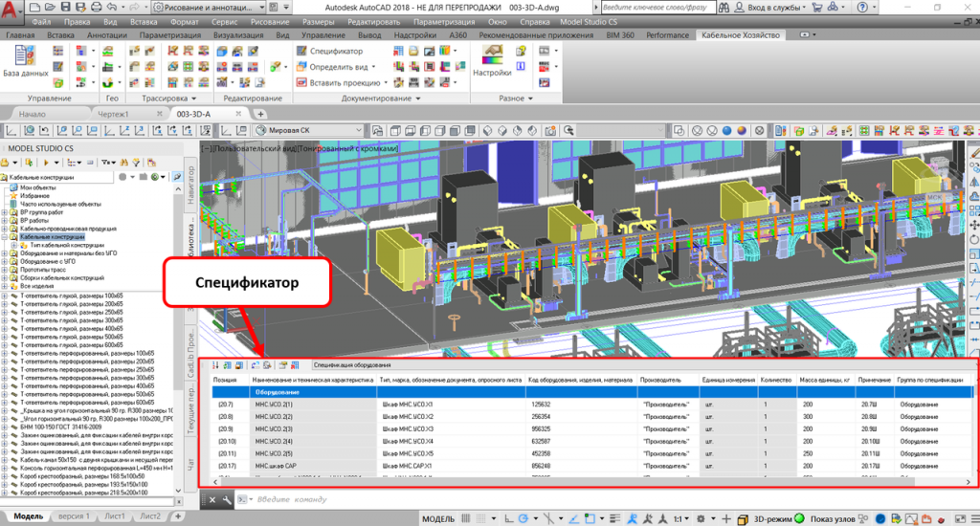Switch to the Главная ribbon tab

[x=20, y=35]
